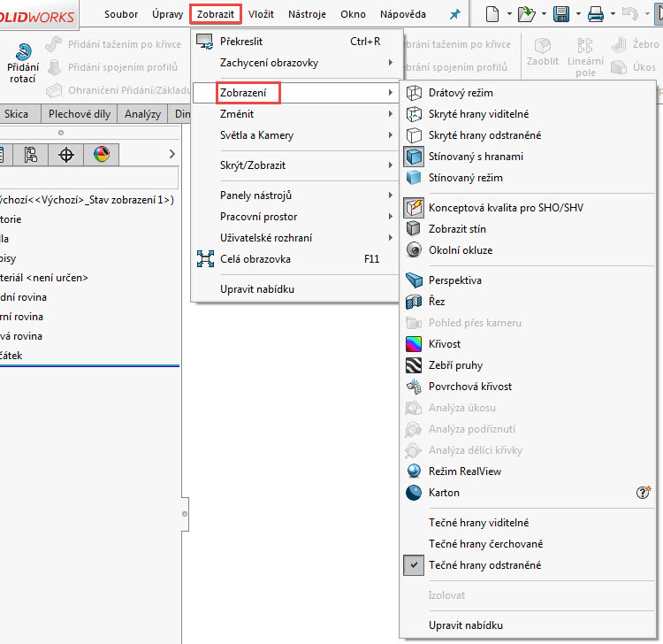This screenshot has width=663, height=644.
Task: Toggle Řez section view
Action: pos(527,302)
